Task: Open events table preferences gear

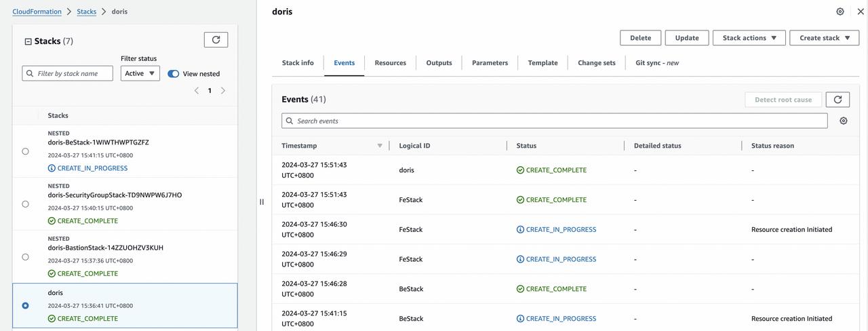Action: pos(844,121)
